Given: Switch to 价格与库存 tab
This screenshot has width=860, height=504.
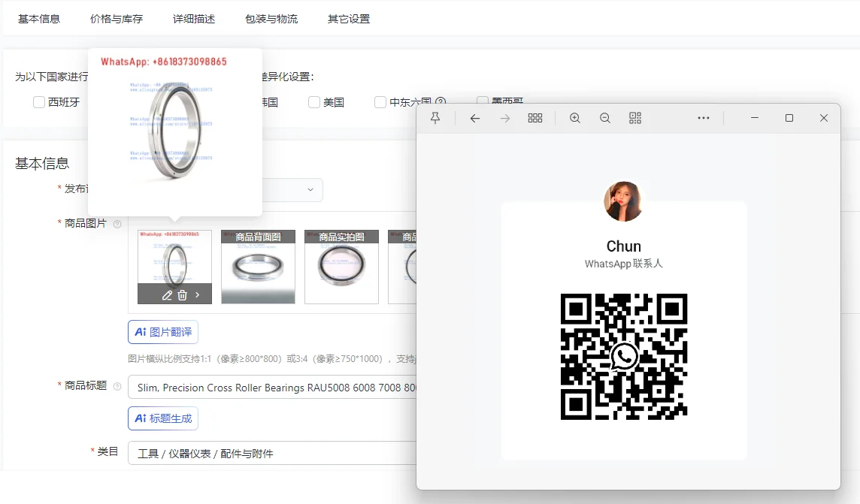Looking at the screenshot, I should pyautogui.click(x=117, y=19).
